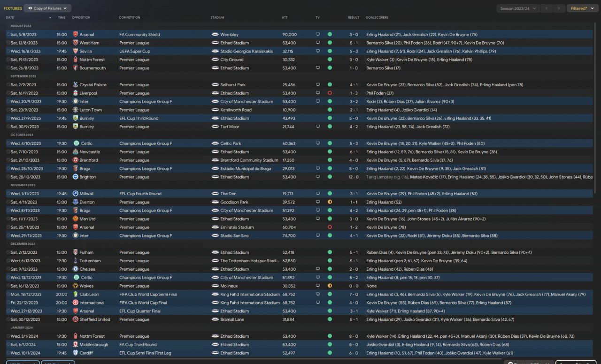Image resolution: width=601 pixels, height=364 pixels.
Task: Tick the select circle for Sat, 5/8/2023
Action: tap(8, 34)
